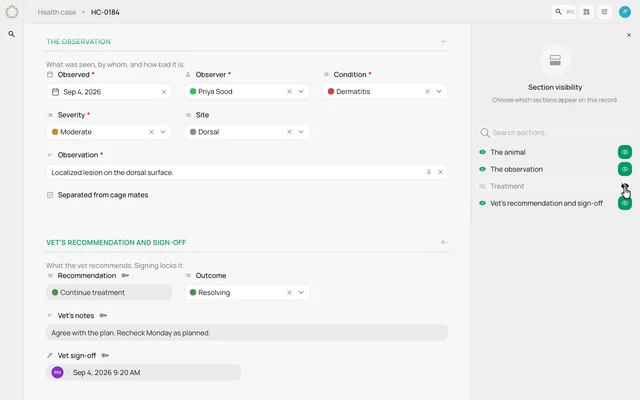Click the Search sections input

[x=555, y=133]
